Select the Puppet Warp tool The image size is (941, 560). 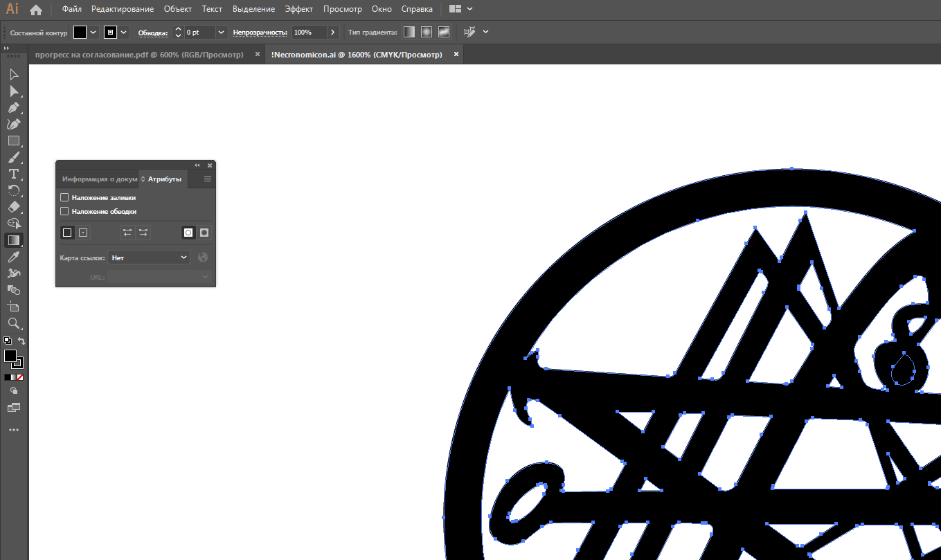coord(14,273)
